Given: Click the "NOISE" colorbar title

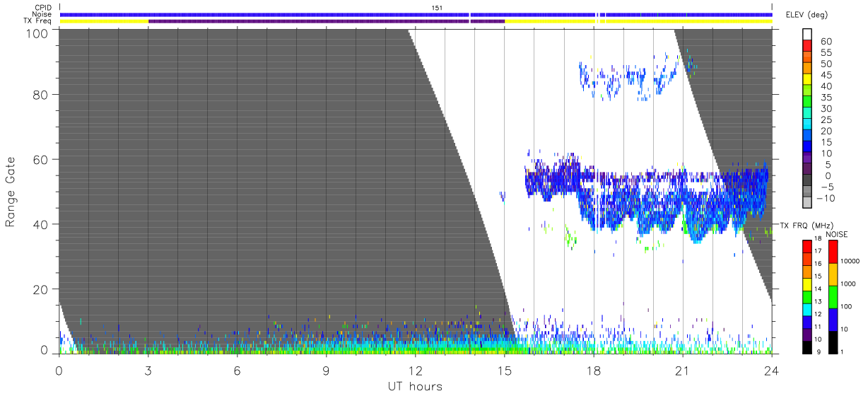Looking at the screenshot, I should tap(836, 234).
